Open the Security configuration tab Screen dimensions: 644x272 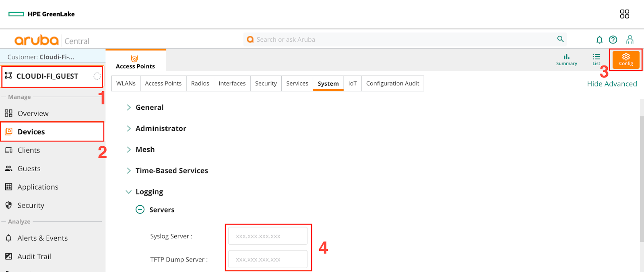[x=266, y=84]
